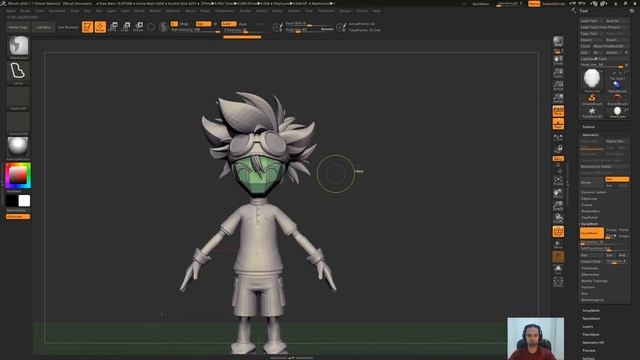Viewport: 640px width, 360px height.
Task: Open the current brush thumbnail picker
Action: click(18, 47)
